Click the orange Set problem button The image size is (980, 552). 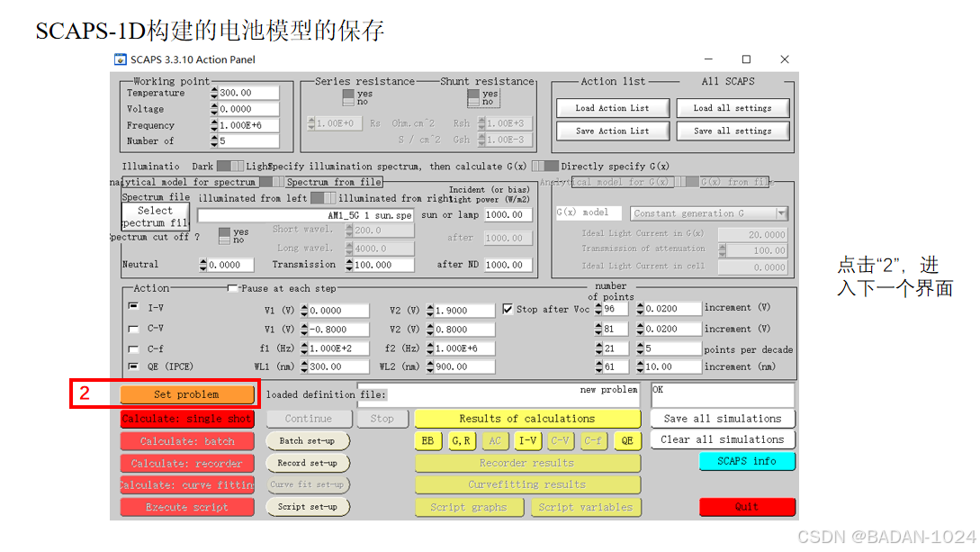[x=187, y=394]
